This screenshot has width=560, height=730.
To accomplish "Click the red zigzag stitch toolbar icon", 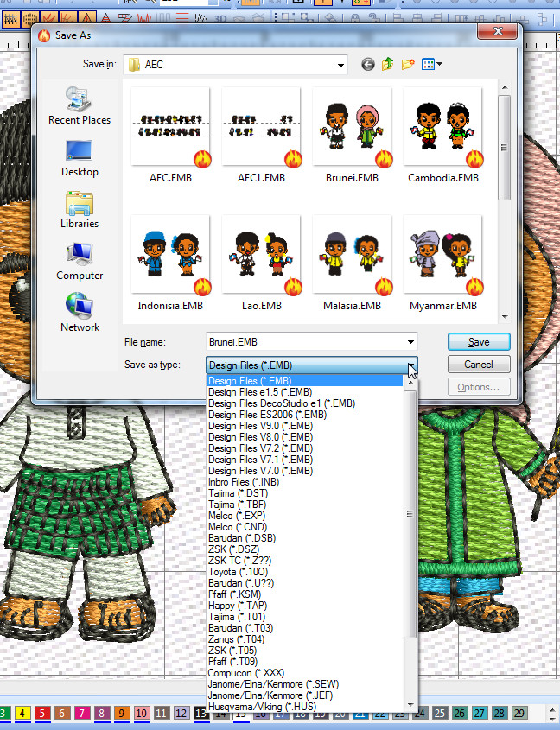I will tap(144, 19).
